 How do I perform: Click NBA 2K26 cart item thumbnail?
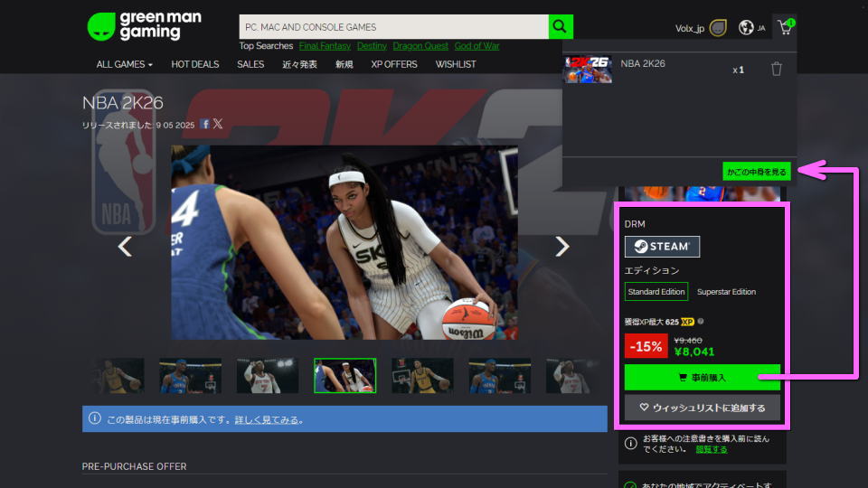[588, 69]
